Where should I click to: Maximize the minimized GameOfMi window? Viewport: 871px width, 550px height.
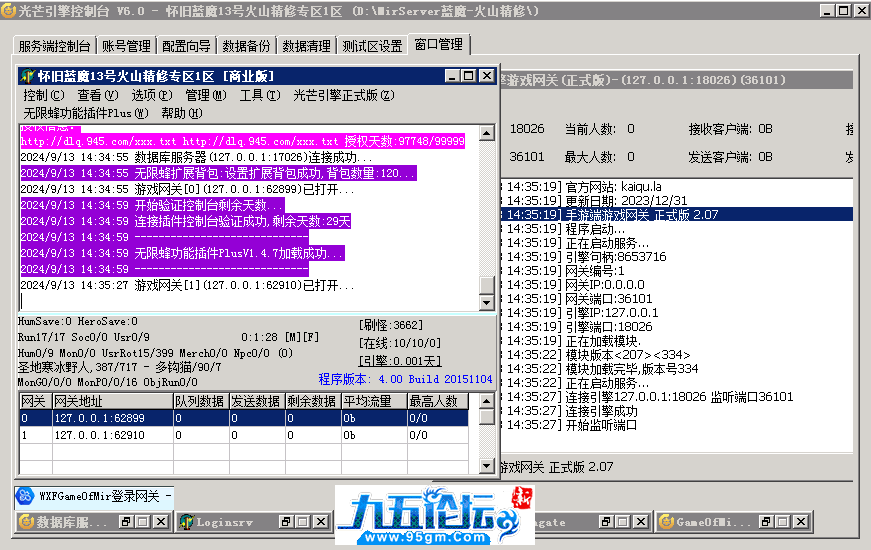pyautogui.click(x=783, y=522)
